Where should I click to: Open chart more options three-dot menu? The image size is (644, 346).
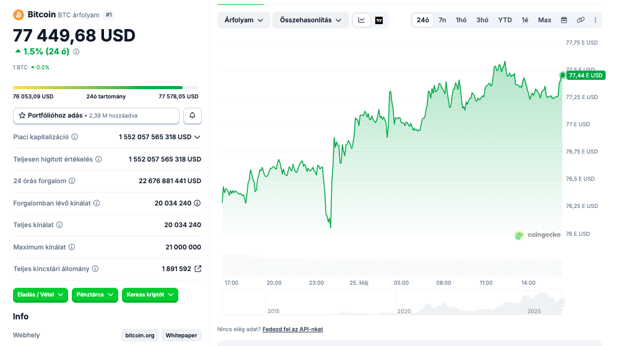tap(595, 20)
